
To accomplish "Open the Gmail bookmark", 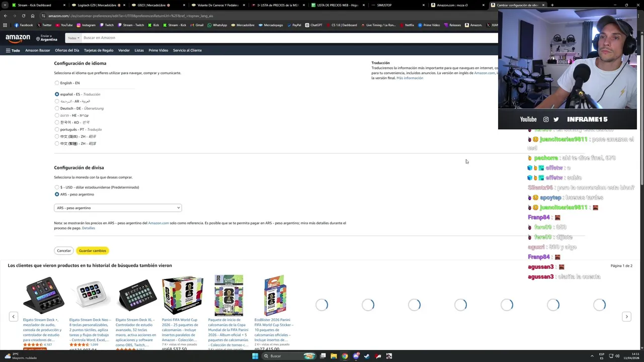I will click(197, 25).
